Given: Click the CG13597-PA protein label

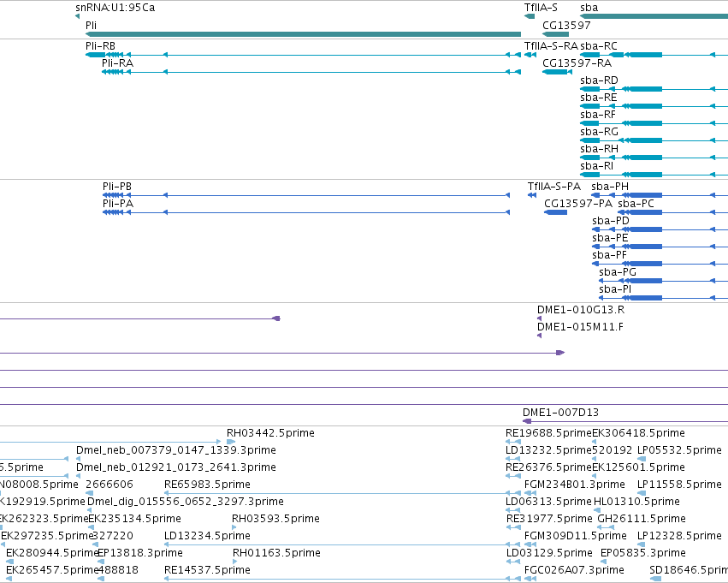Looking at the screenshot, I should pos(578,204).
